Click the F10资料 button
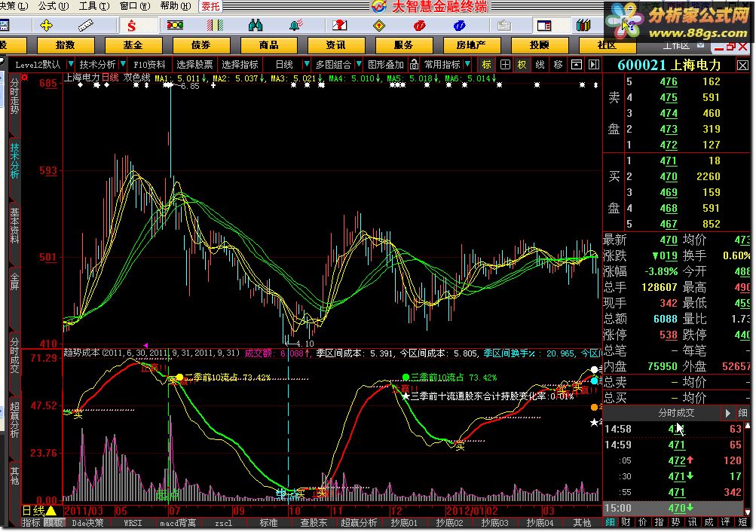The image size is (756, 532). coord(149,65)
